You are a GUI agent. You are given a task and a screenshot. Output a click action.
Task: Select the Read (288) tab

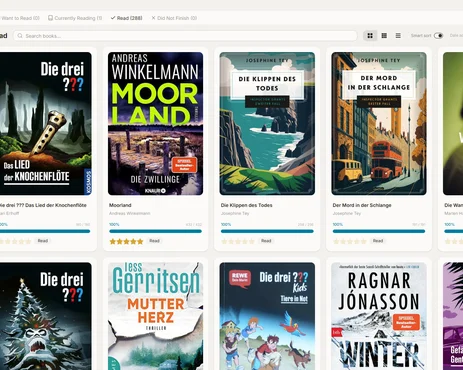click(x=126, y=18)
